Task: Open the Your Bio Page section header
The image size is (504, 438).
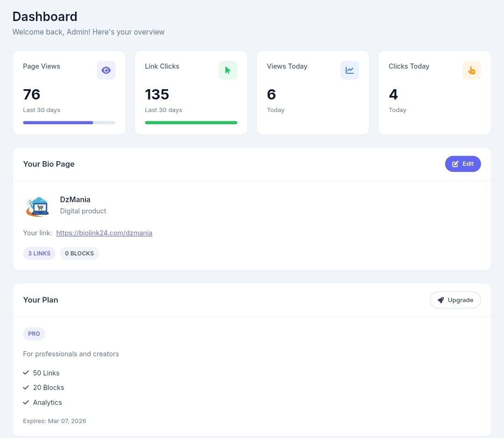Action: coord(49,164)
